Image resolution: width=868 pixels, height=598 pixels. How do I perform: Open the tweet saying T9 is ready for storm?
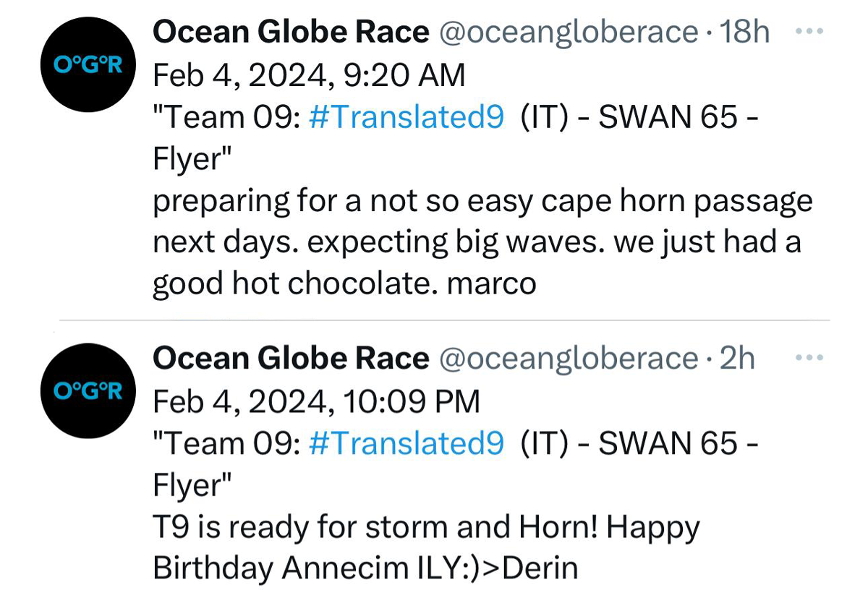coord(426,527)
